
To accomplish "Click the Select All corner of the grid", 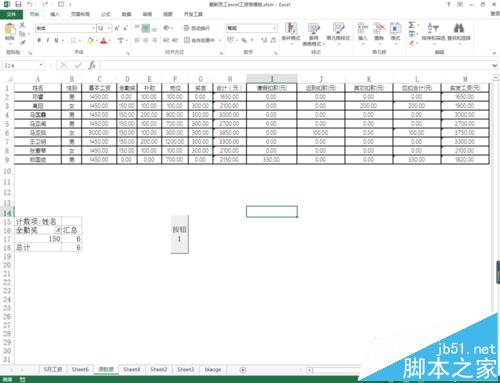I will (x=9, y=79).
